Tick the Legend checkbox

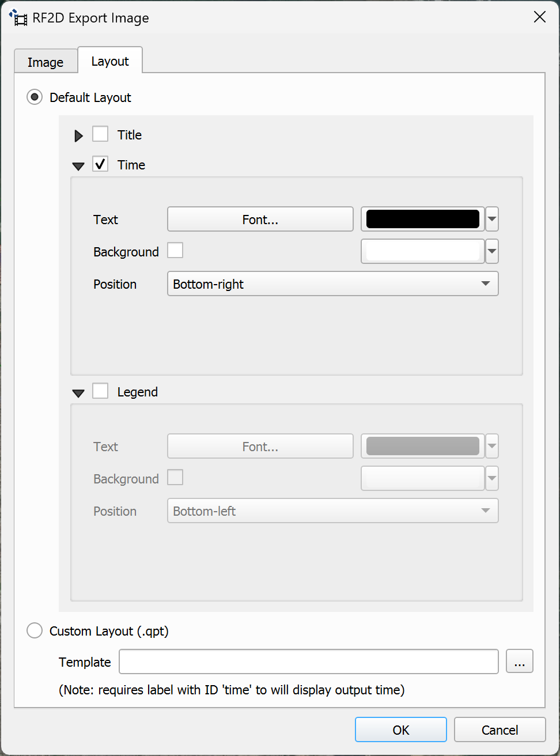tap(100, 391)
